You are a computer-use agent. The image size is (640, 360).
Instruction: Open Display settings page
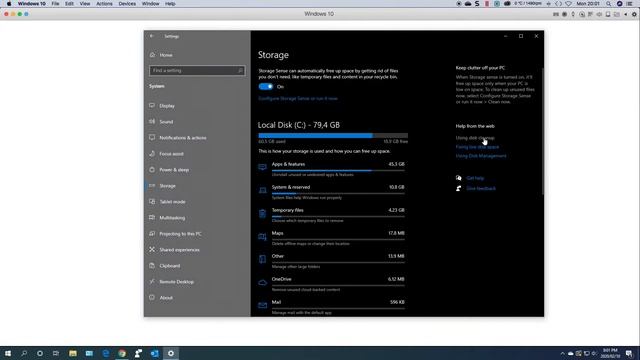[x=167, y=106]
